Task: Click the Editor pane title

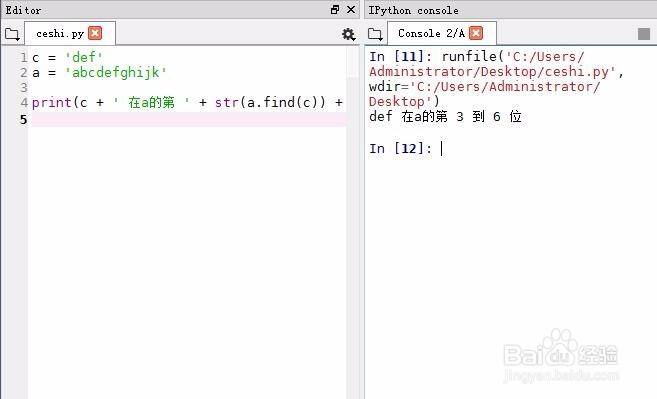Action: pyautogui.click(x=23, y=10)
